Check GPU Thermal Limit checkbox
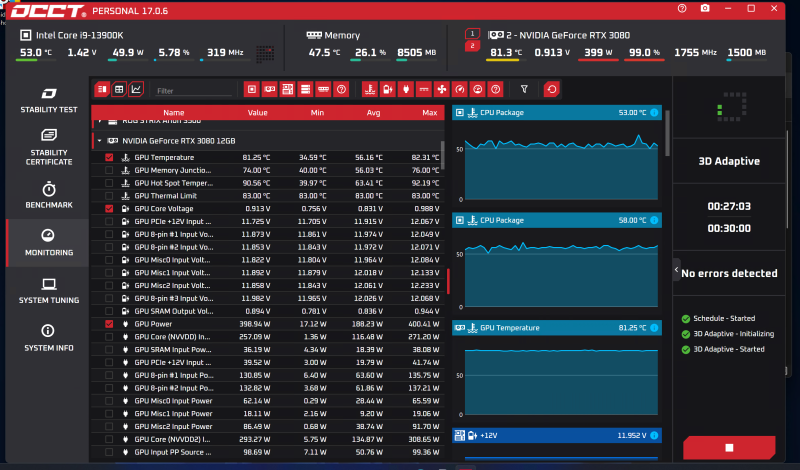The image size is (800, 470). [109, 195]
